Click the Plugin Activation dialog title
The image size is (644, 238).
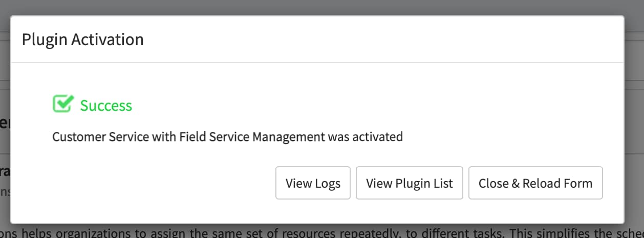pyautogui.click(x=82, y=39)
